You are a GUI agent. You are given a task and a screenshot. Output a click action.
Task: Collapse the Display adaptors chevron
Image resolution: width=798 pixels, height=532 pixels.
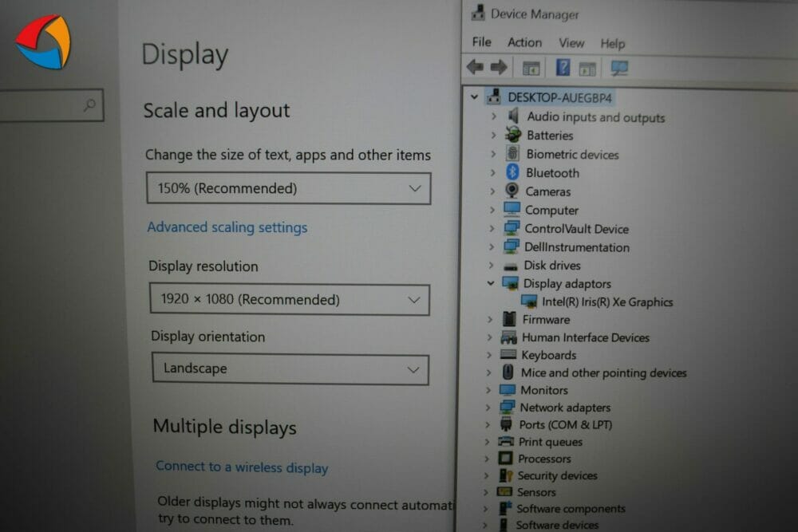click(x=491, y=283)
